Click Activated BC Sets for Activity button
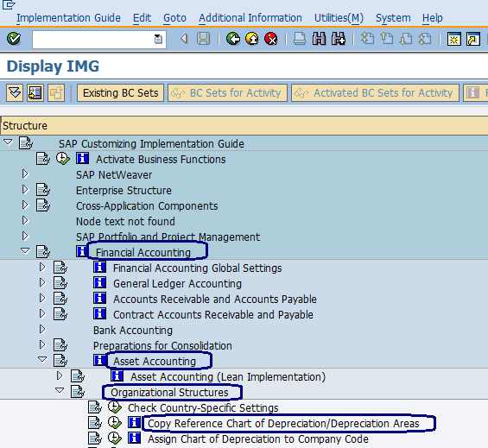488x448 pixels. [x=376, y=92]
